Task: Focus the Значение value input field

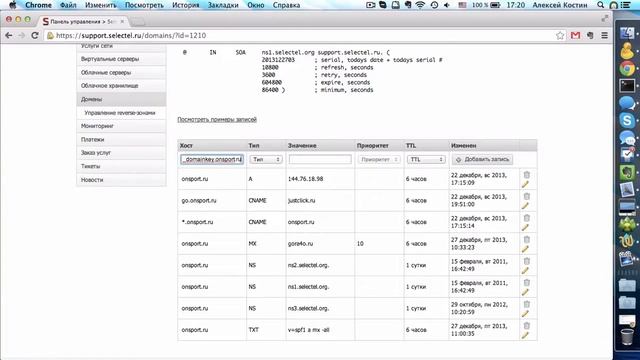Action: point(320,160)
